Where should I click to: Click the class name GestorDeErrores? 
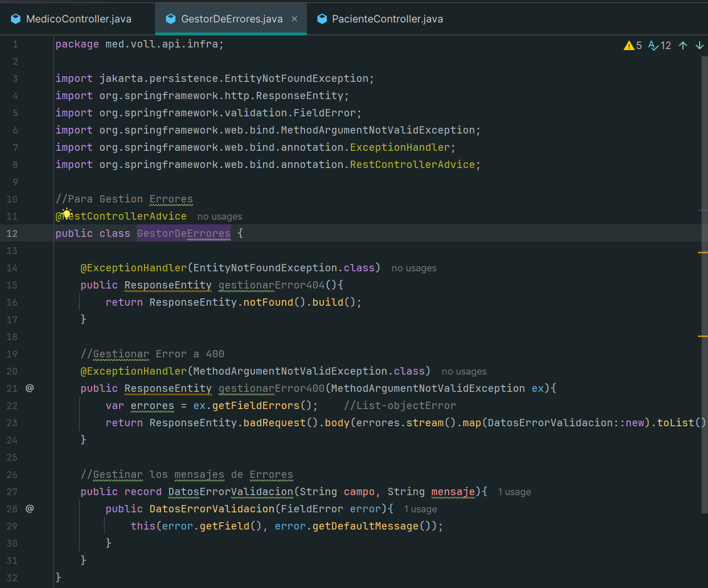coord(183,233)
